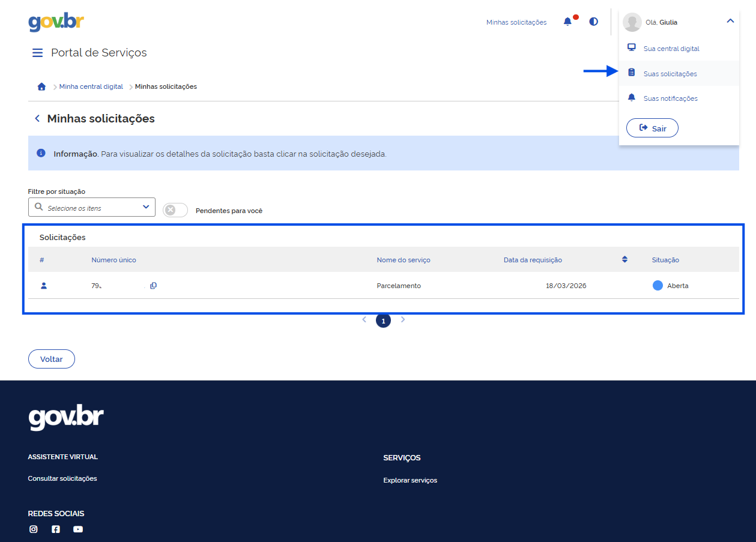Select page 1 in the pagination

[x=383, y=321]
